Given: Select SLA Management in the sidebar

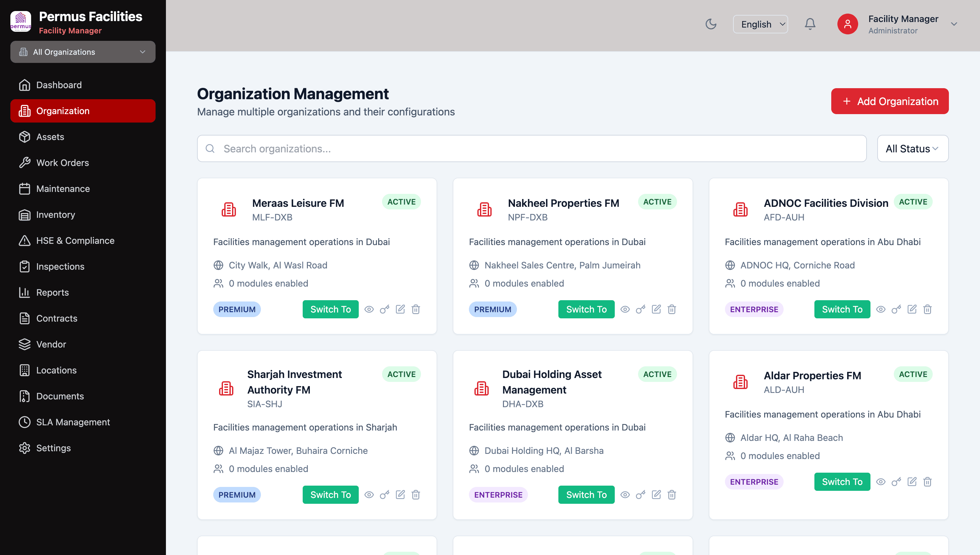Looking at the screenshot, I should (x=73, y=422).
